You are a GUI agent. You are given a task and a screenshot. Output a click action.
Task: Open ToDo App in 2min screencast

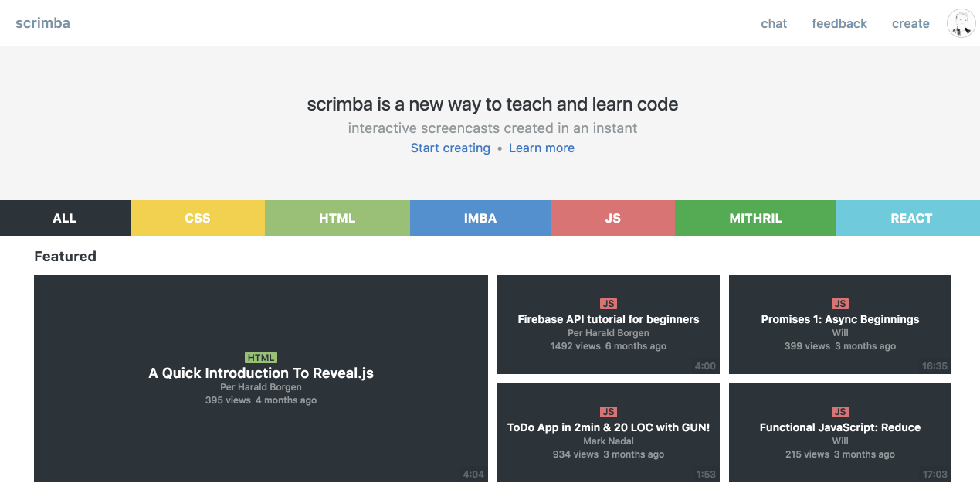pyautogui.click(x=609, y=427)
